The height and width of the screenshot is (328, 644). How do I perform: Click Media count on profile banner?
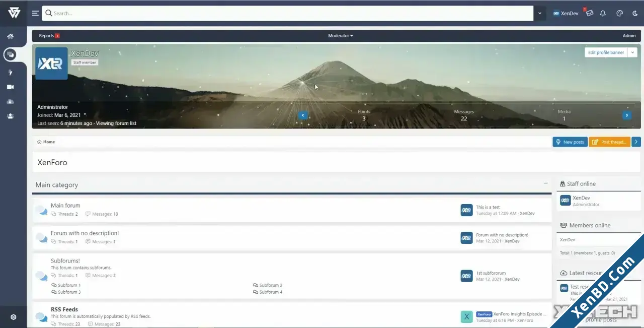(564, 119)
